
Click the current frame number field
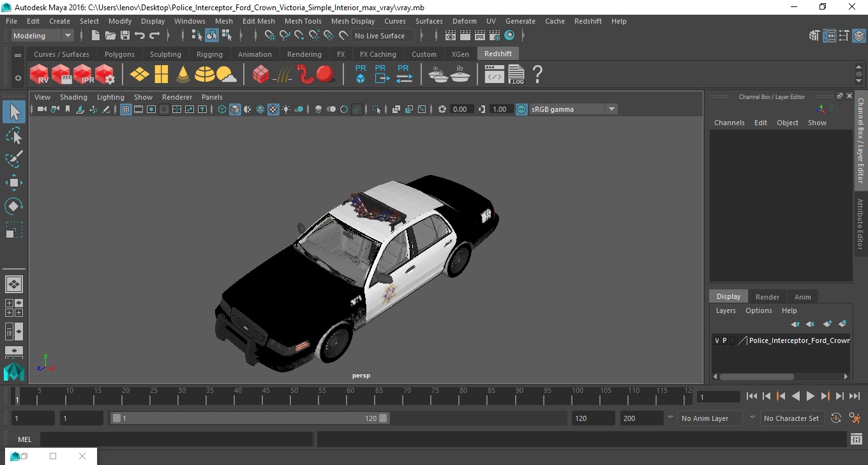point(718,397)
